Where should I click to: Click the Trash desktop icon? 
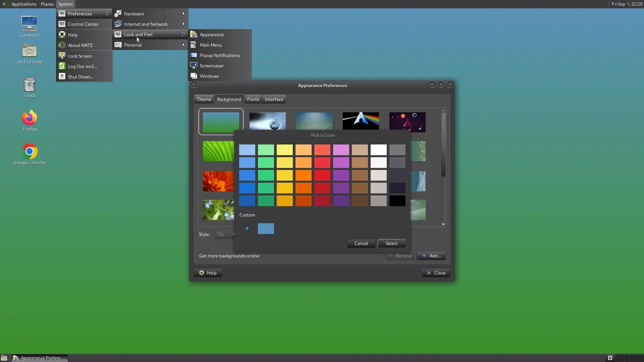30,85
